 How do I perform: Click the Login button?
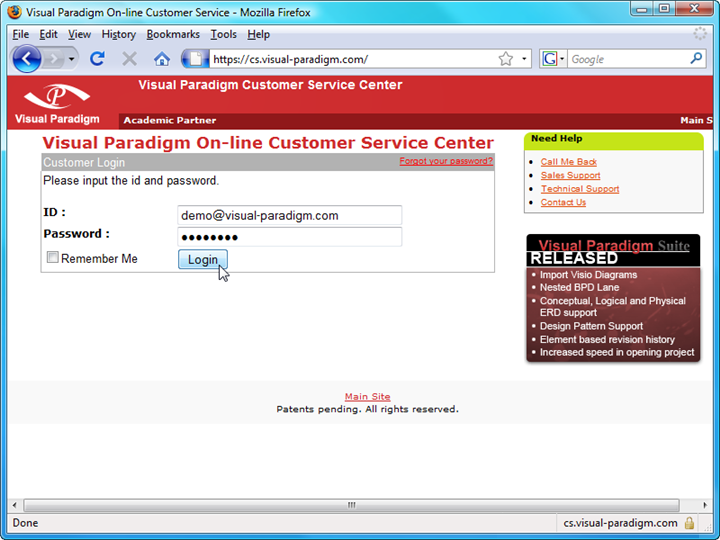(x=202, y=259)
